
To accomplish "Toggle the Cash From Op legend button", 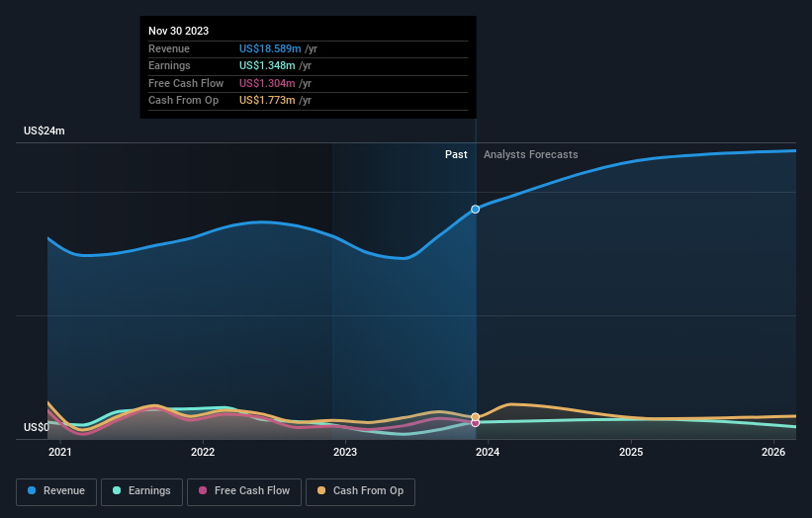I will [360, 491].
